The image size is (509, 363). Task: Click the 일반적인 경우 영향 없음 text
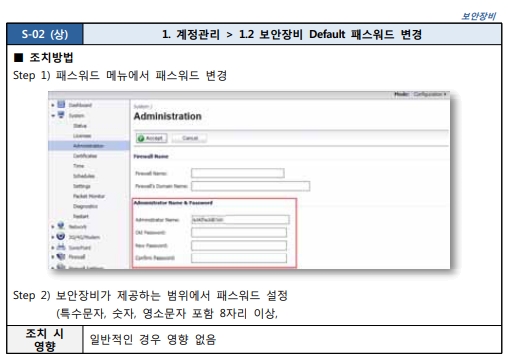[153, 340]
